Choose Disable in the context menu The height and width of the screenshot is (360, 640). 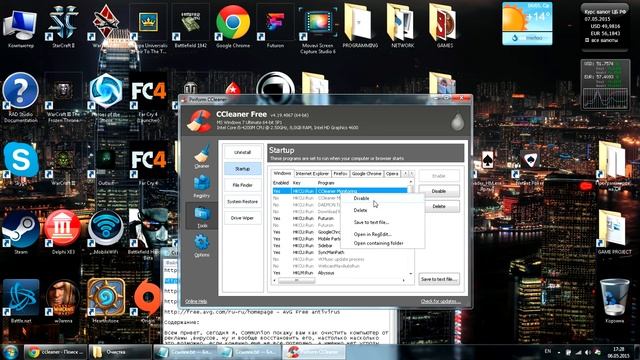(x=361, y=198)
